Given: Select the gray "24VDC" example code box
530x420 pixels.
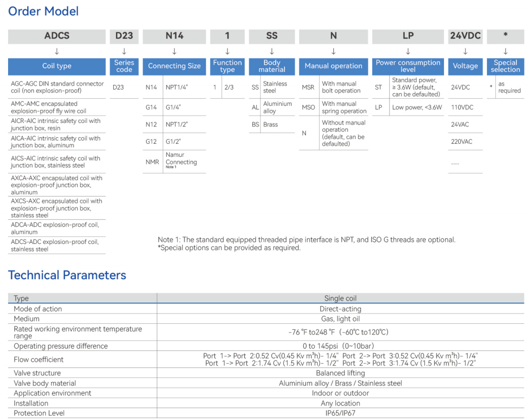Looking at the screenshot, I should pos(465,36).
